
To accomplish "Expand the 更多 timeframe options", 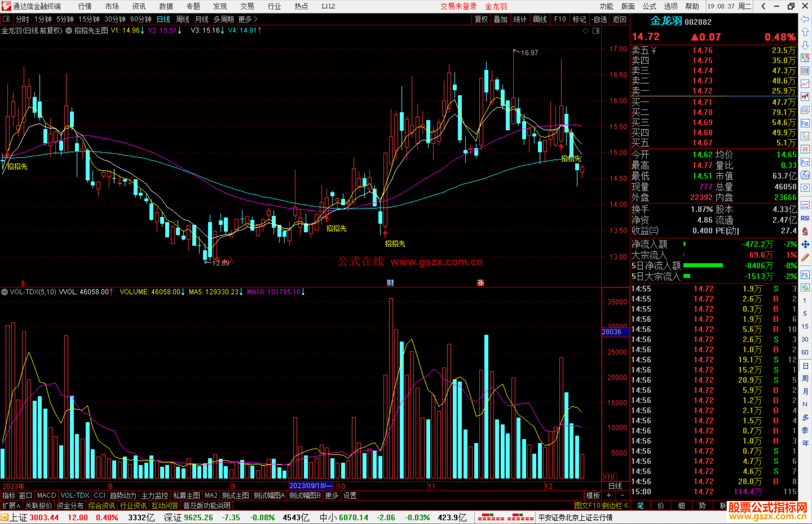I will (x=247, y=19).
